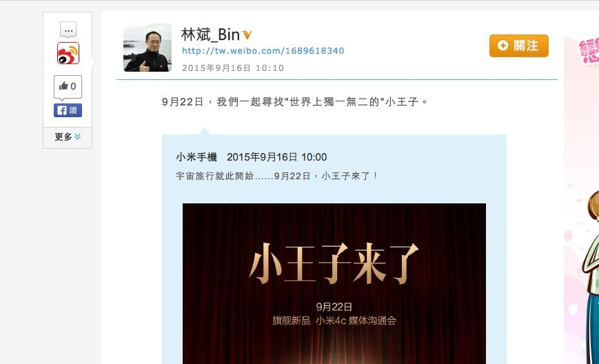The width and height of the screenshot is (599, 364).
Task: Open the 小王子来了 poster image
Action: pos(334,283)
